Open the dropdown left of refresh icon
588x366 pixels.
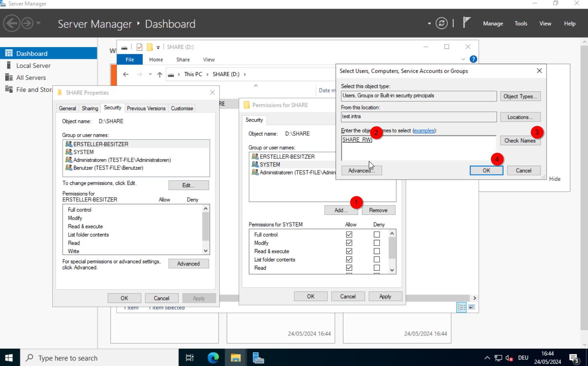[429, 24]
